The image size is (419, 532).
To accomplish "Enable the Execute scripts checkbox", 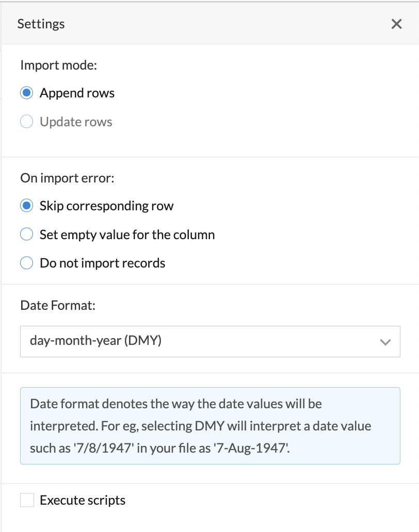I will pos(27,500).
